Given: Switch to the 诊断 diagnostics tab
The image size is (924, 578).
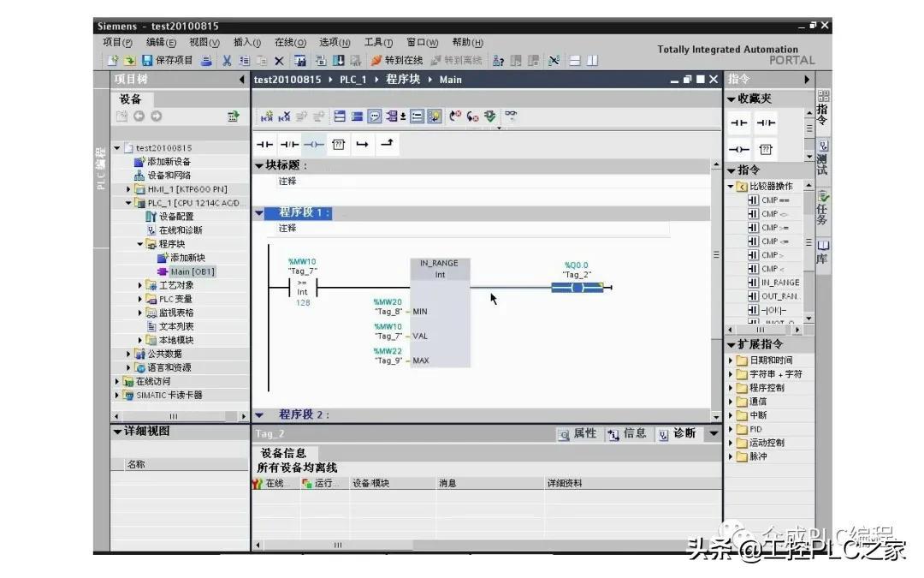Looking at the screenshot, I should tap(678, 434).
